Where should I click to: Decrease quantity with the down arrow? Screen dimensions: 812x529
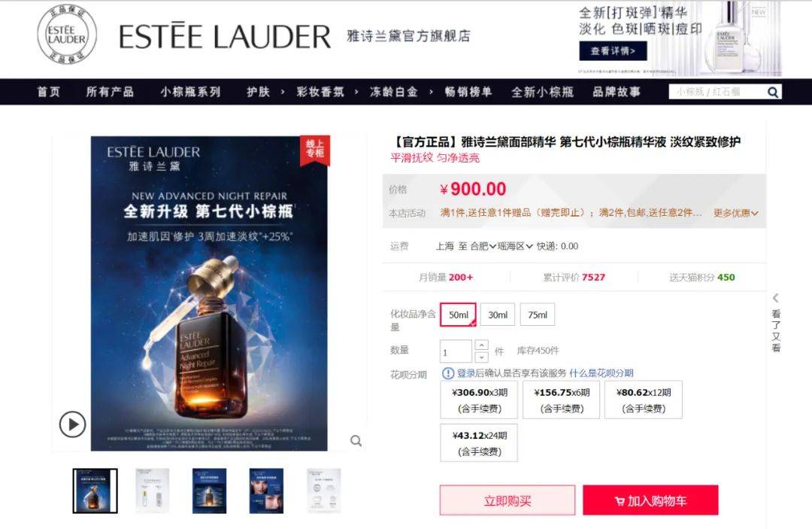(482, 357)
